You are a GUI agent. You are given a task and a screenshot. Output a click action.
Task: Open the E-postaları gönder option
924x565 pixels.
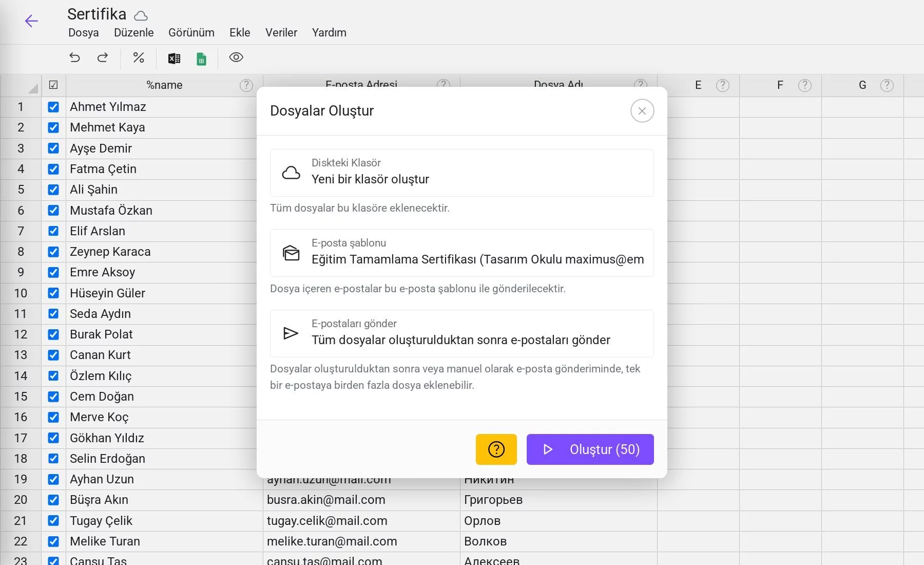pos(462,334)
